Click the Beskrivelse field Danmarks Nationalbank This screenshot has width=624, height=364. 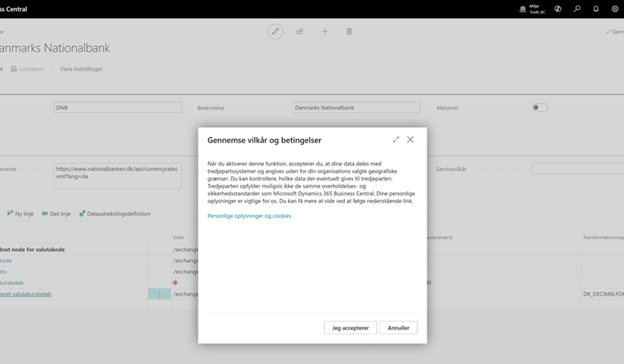pyautogui.click(x=357, y=108)
